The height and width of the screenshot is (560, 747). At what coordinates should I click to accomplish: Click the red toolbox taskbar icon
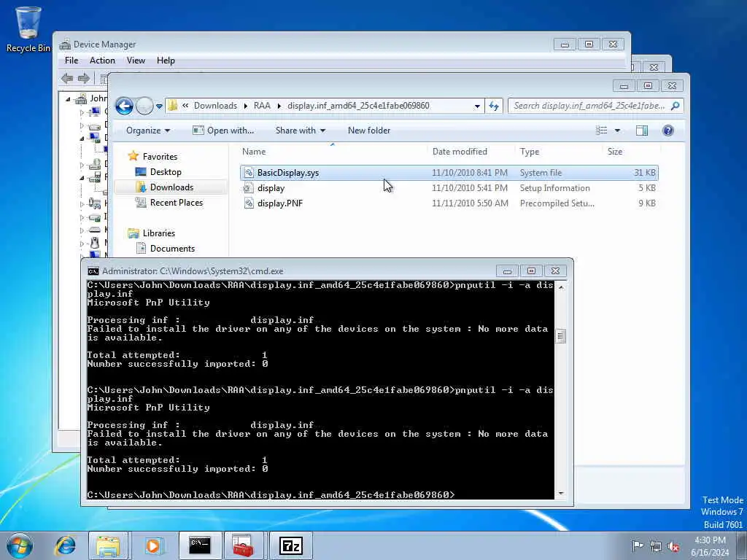pos(244,545)
